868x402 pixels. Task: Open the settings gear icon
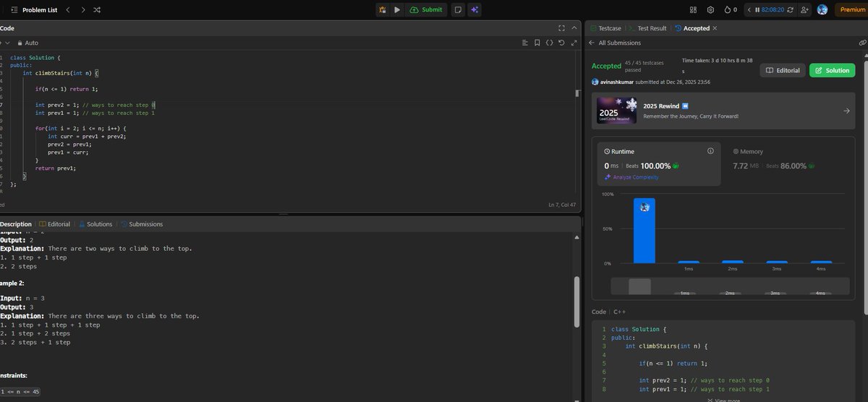(x=710, y=9)
